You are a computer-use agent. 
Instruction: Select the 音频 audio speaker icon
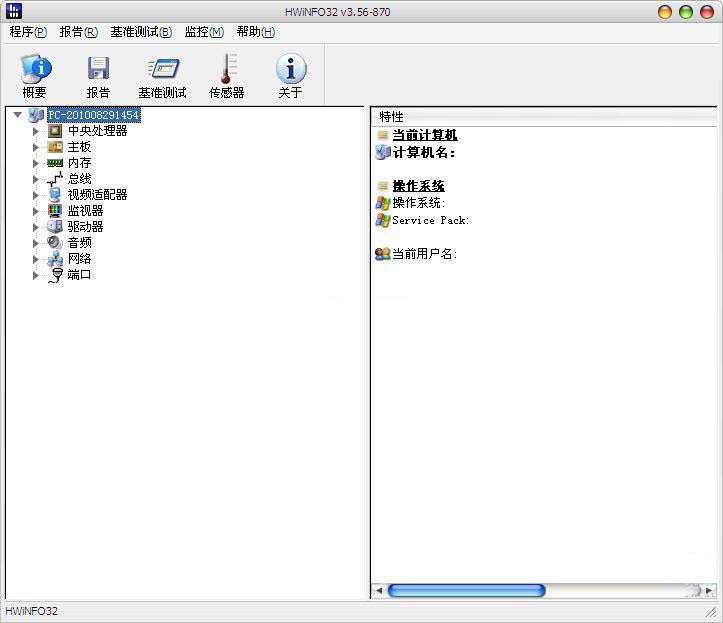(x=55, y=243)
